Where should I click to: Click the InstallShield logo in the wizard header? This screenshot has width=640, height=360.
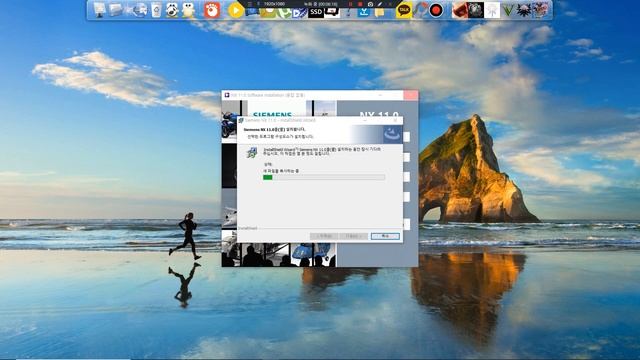392,134
